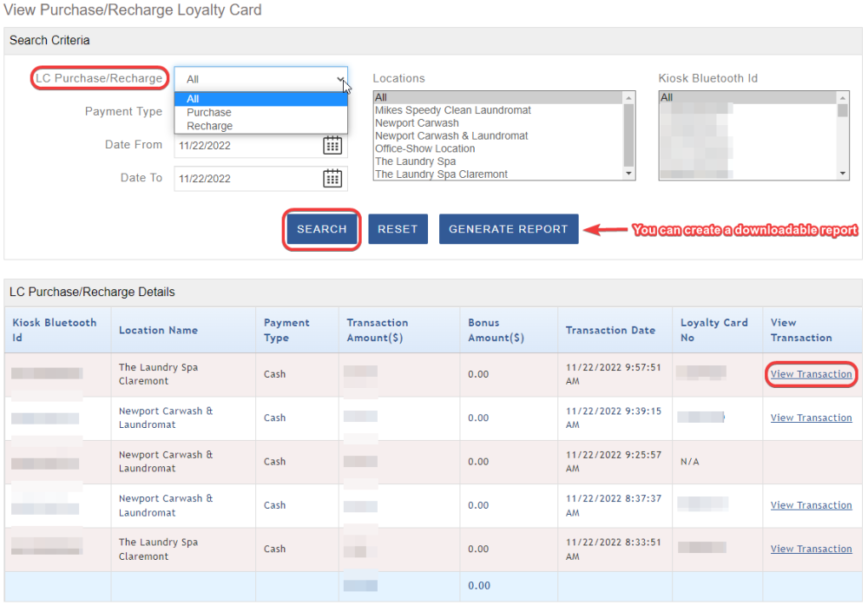The width and height of the screenshot is (868, 605).
Task: Click the Kiosk Bluetooth Id scroll-down arrow
Action: point(843,174)
